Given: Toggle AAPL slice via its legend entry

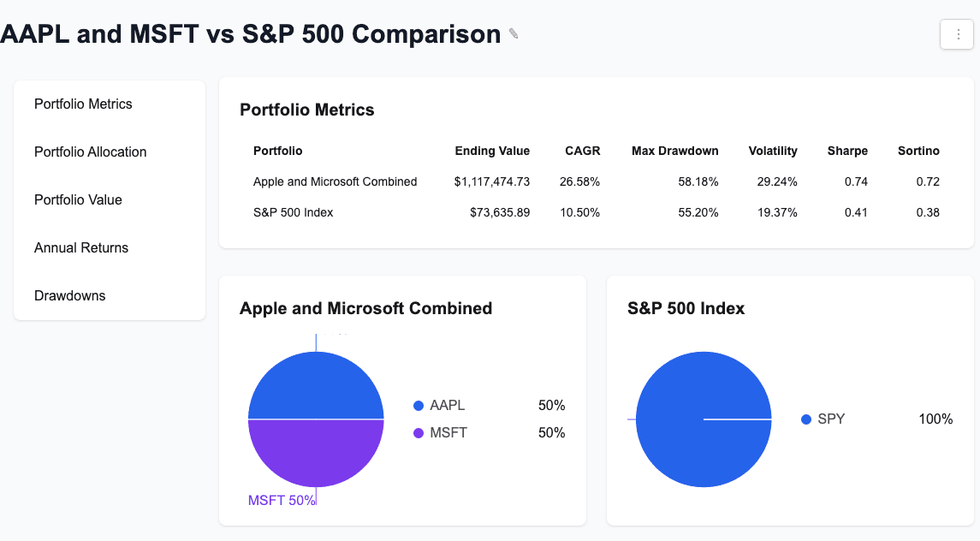Looking at the screenshot, I should click(448, 405).
